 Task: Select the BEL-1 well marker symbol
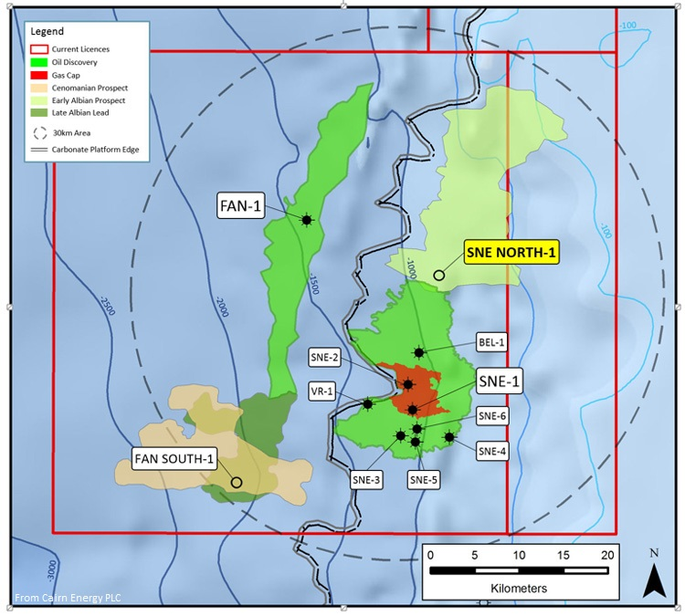click(419, 352)
